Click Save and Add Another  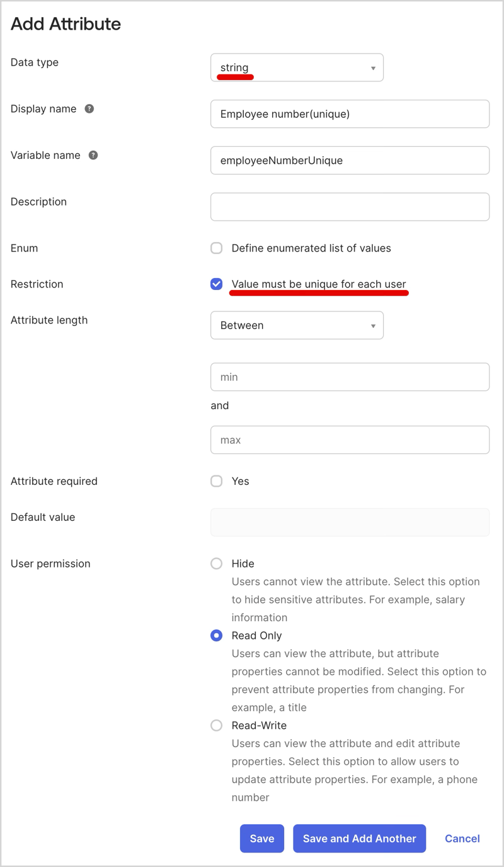(x=359, y=838)
